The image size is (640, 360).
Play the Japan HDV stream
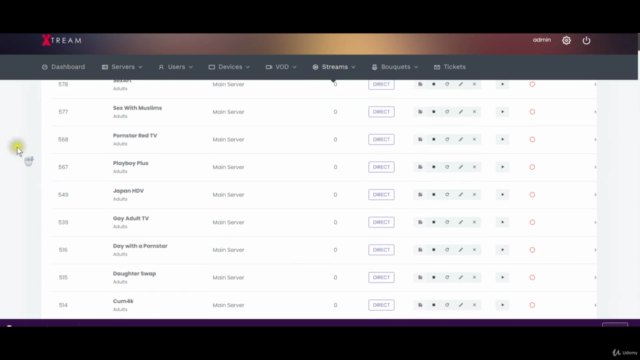[502, 195]
